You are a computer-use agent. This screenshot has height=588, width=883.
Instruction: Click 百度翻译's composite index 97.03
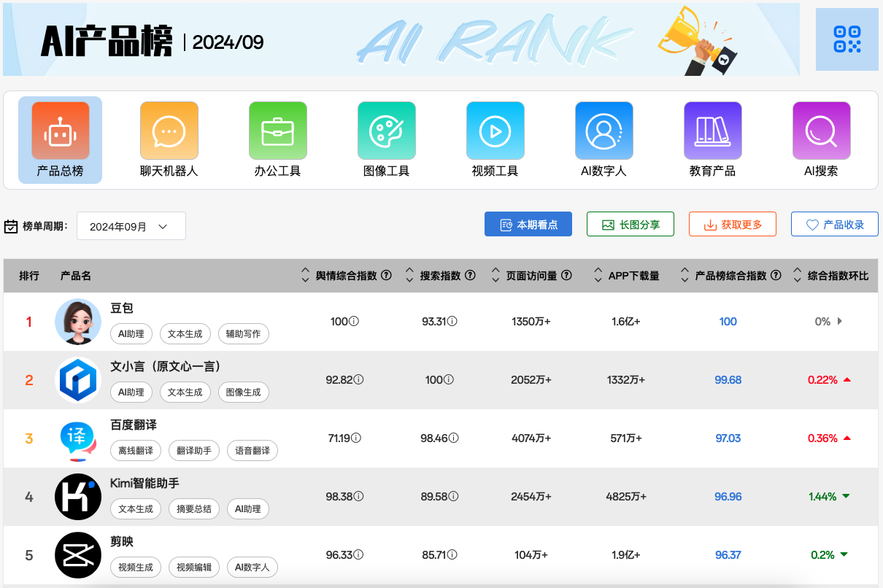pos(728,438)
